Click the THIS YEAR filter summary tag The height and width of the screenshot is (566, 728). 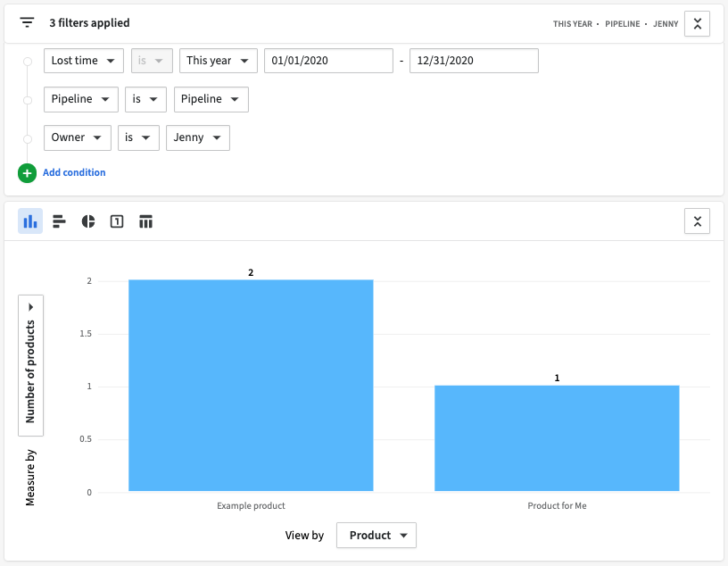pyautogui.click(x=573, y=24)
